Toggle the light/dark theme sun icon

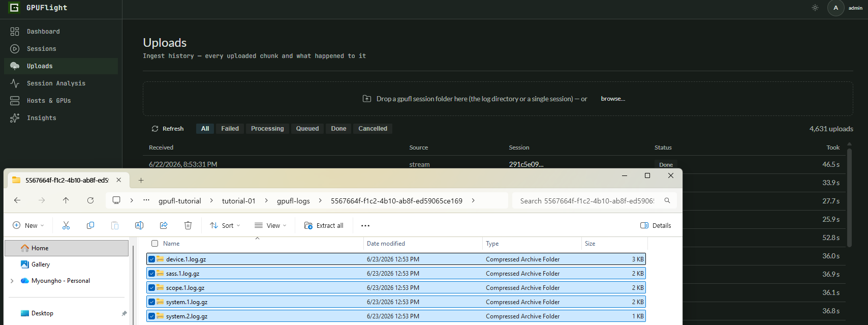coord(815,8)
